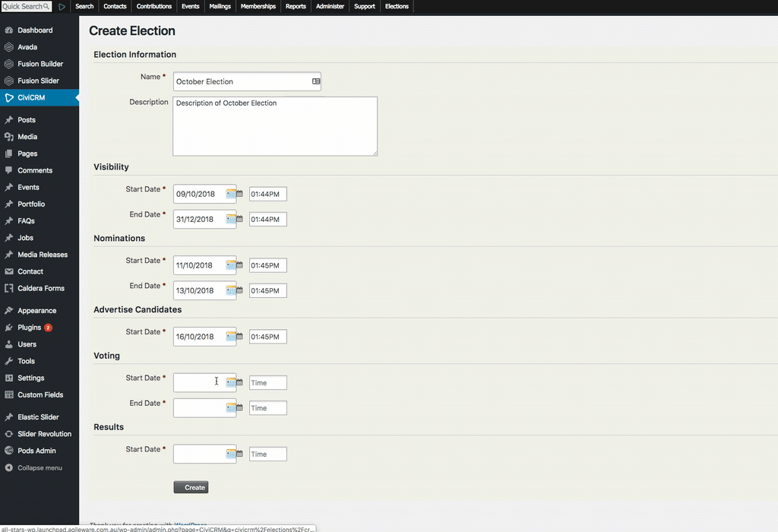This screenshot has width=778, height=532.
Task: Click in the Description text area
Action: coord(275,126)
